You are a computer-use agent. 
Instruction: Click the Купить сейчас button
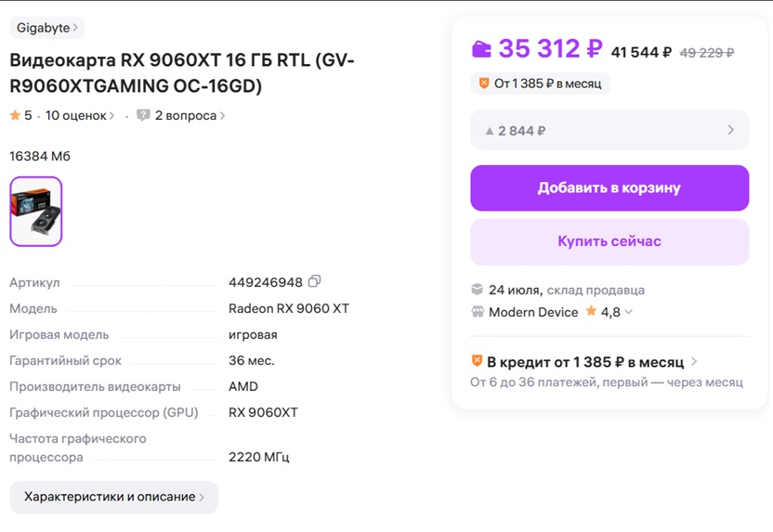[609, 242]
